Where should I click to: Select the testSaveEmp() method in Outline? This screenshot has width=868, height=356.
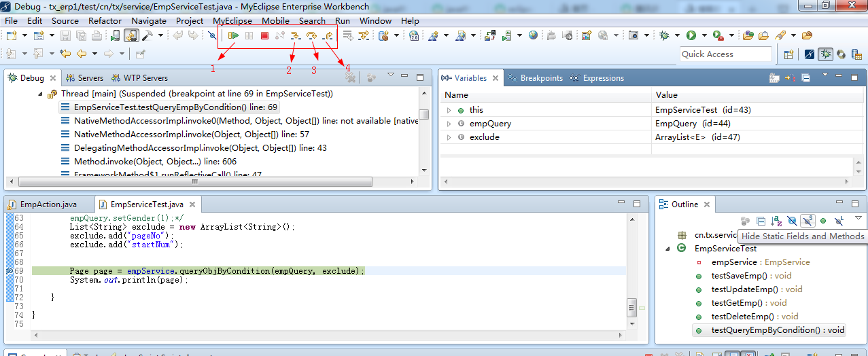pos(739,276)
